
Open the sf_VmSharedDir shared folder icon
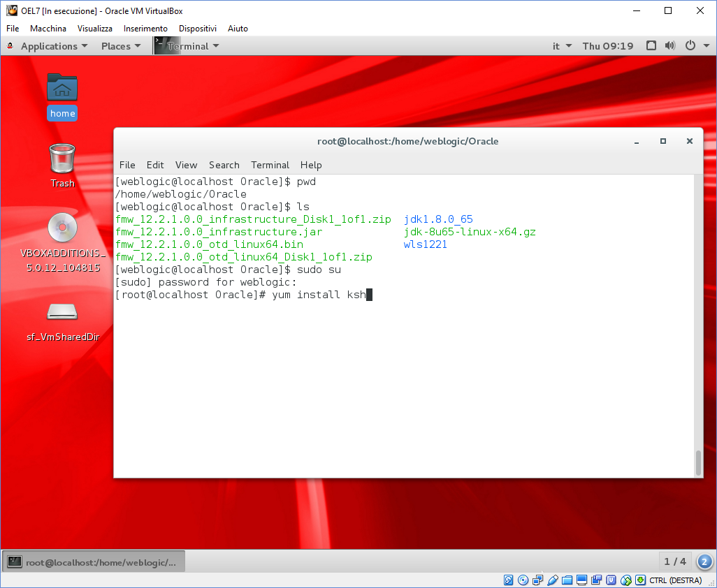click(61, 314)
